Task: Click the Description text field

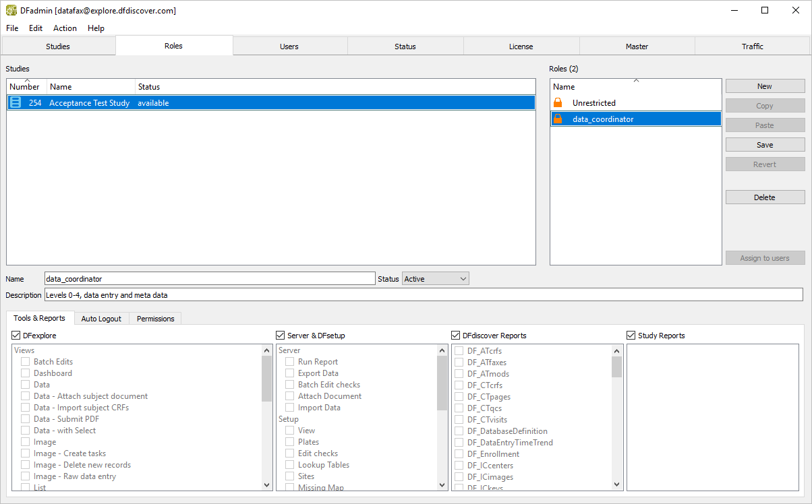Action: (423, 294)
